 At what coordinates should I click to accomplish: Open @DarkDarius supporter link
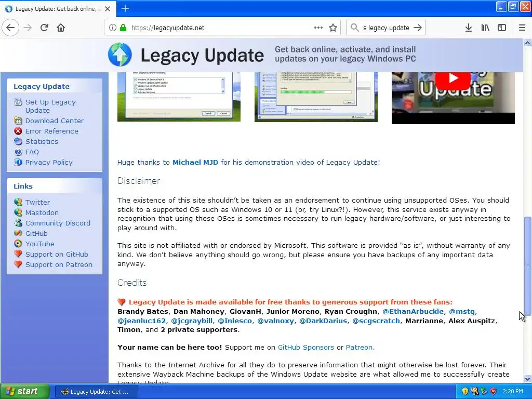(x=323, y=321)
